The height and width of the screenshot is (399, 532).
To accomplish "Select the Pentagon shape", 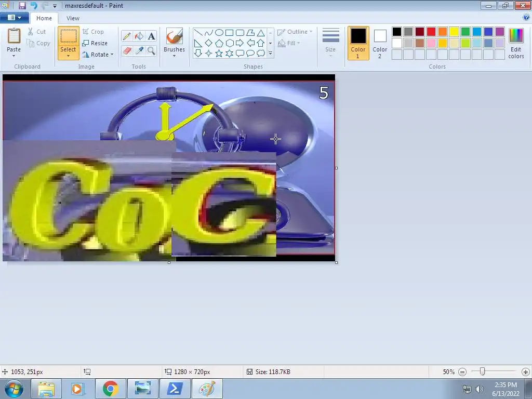I will tap(219, 43).
